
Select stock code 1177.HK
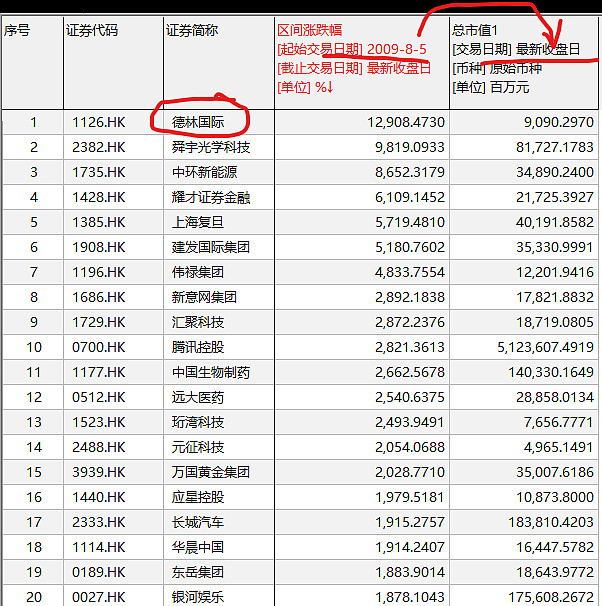[99, 373]
